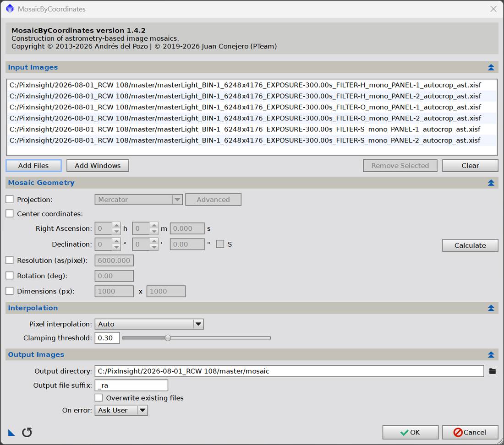The height and width of the screenshot is (445, 504).
Task: Confirm with the OK button
Action: point(411,432)
